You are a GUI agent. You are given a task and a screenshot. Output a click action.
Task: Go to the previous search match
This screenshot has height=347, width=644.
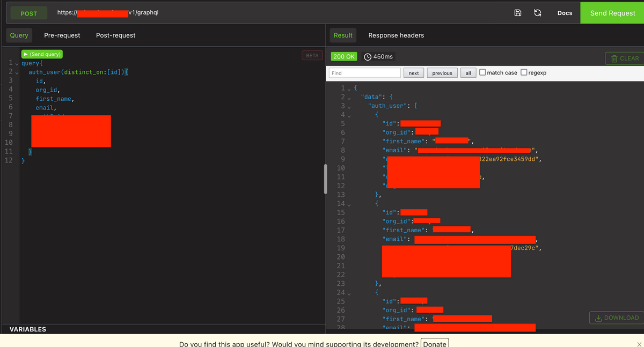(x=442, y=73)
